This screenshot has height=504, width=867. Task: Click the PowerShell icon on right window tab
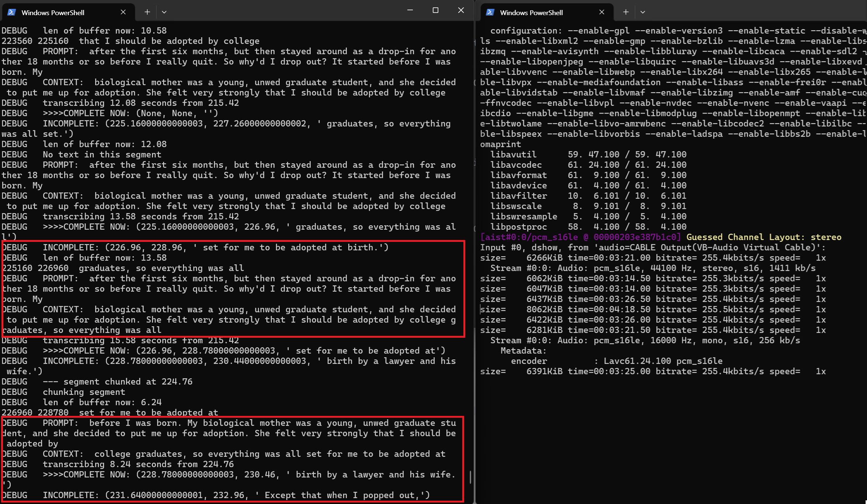490,12
